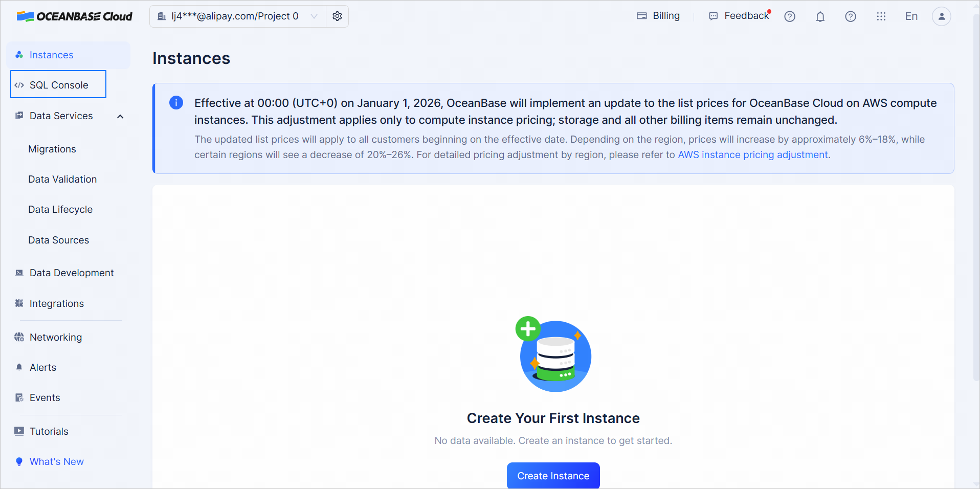Open the apps grid icon
This screenshot has height=489, width=980.
(x=881, y=16)
